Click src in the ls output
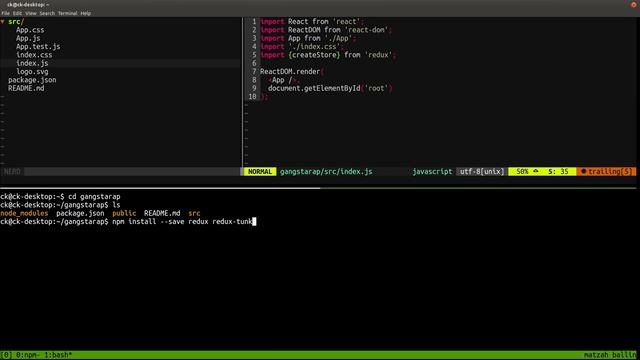 tap(194, 213)
